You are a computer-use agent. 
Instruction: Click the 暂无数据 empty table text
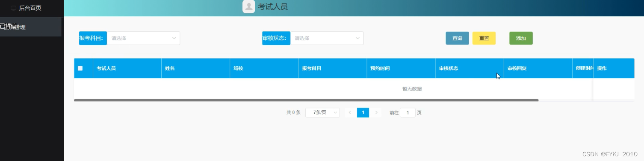point(412,89)
